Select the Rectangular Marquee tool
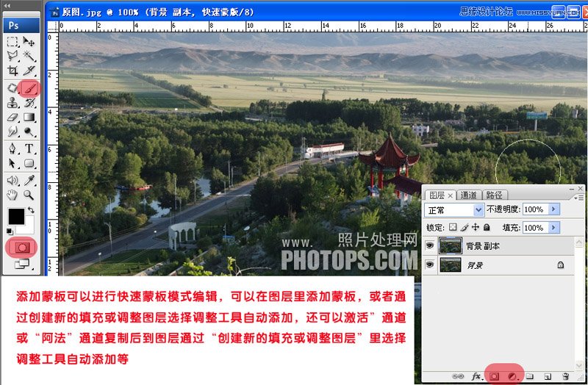Viewport: 588px width, 385px height. (x=12, y=41)
